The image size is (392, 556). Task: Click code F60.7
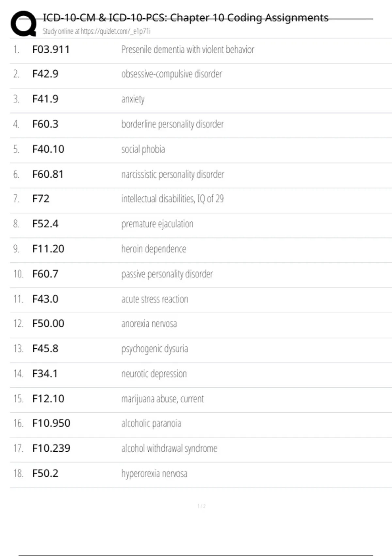tap(45, 274)
